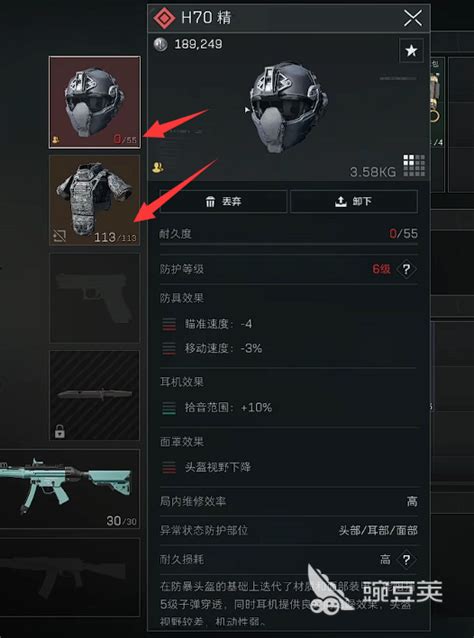Open protection level help question mark
474x638 pixels.
click(406, 269)
